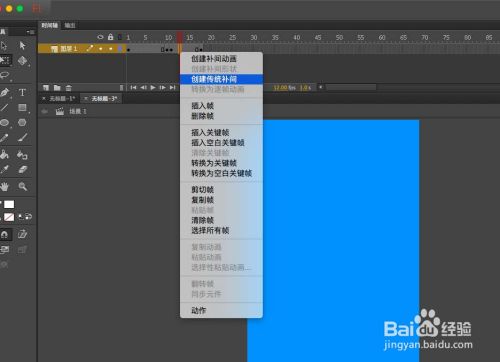Open the fill color swatch

(9, 217)
